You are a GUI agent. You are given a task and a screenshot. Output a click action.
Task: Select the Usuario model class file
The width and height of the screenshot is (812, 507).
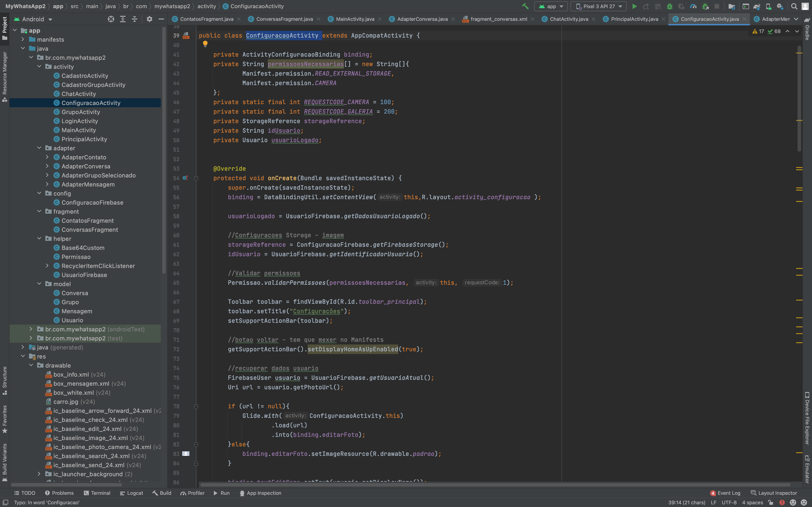[72, 320]
